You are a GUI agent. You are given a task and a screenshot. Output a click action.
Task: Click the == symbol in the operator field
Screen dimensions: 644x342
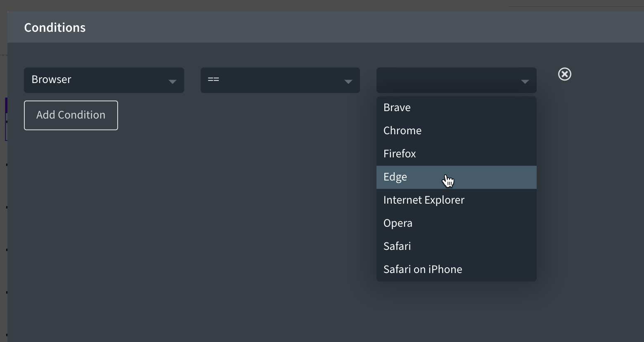coord(213,79)
